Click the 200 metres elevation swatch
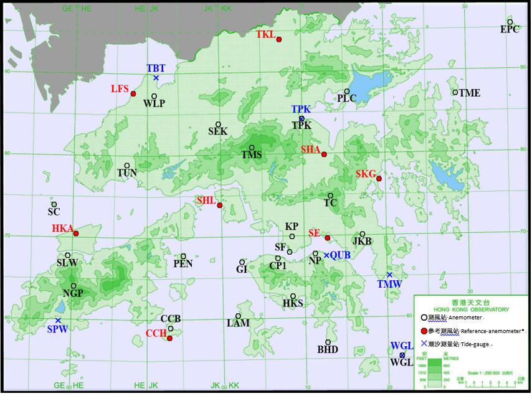Image resolution: width=532 pixels, height=396 pixels. (435, 377)
